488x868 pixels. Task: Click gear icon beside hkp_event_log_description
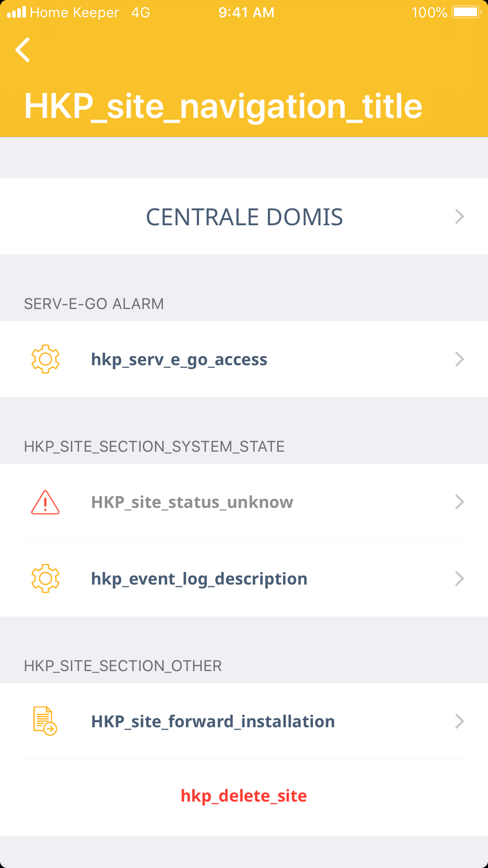coord(45,578)
